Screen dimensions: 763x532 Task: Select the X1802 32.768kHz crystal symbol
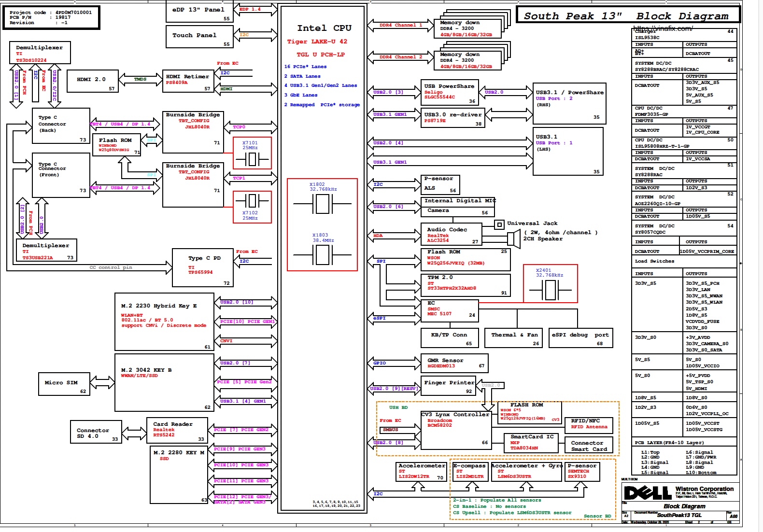pos(322,204)
